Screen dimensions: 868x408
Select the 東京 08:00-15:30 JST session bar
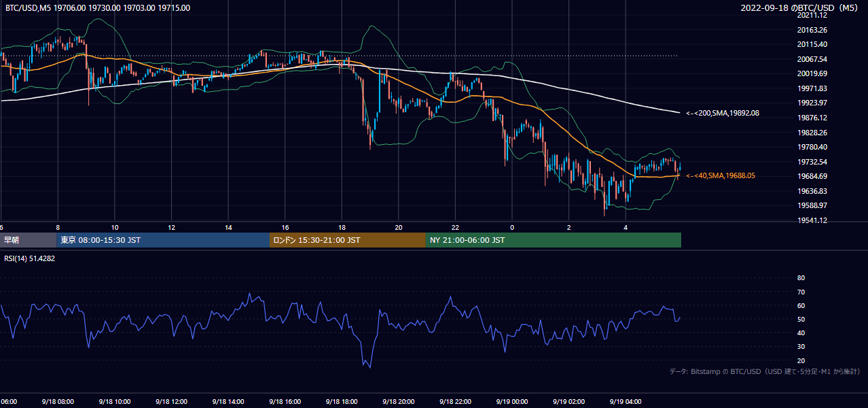[x=163, y=240]
